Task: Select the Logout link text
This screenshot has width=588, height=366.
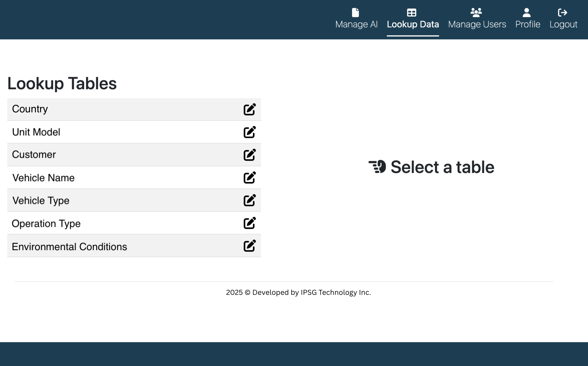Action: pos(563,24)
